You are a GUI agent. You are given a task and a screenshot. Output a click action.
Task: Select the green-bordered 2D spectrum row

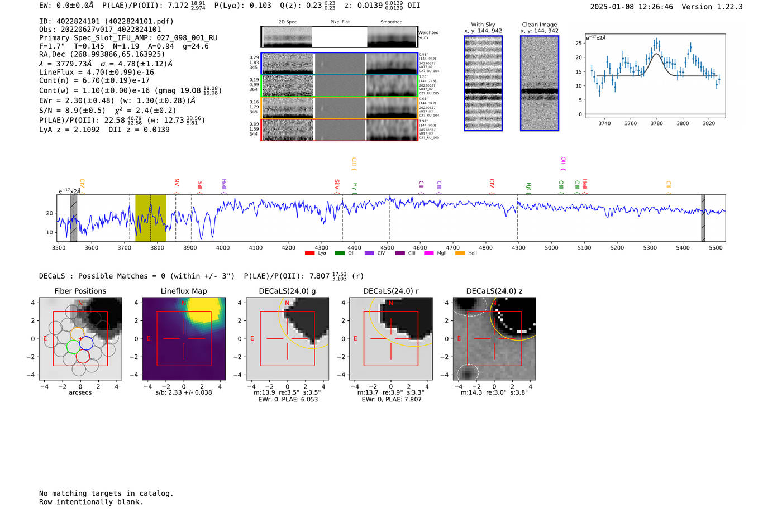click(x=339, y=85)
